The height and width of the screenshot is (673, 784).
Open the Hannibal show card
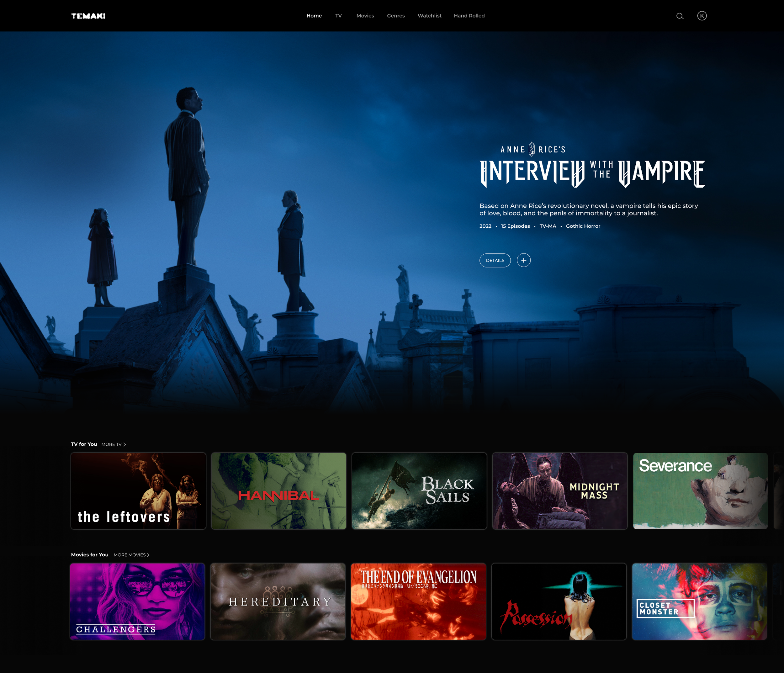(x=279, y=491)
